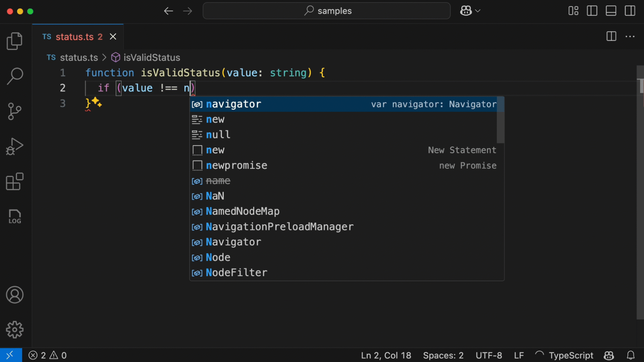This screenshot has height=362, width=644.
Task: Click the split editor button
Action: [612, 36]
